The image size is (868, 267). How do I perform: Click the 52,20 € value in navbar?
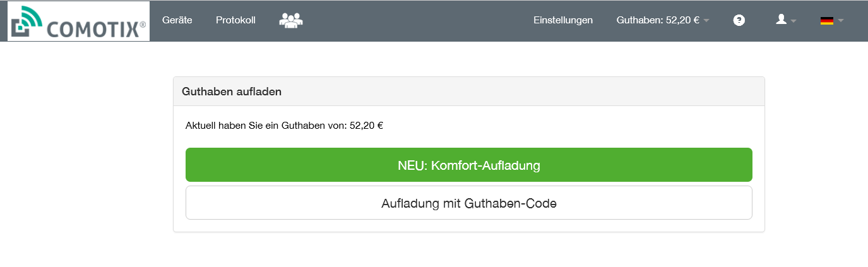tap(682, 20)
